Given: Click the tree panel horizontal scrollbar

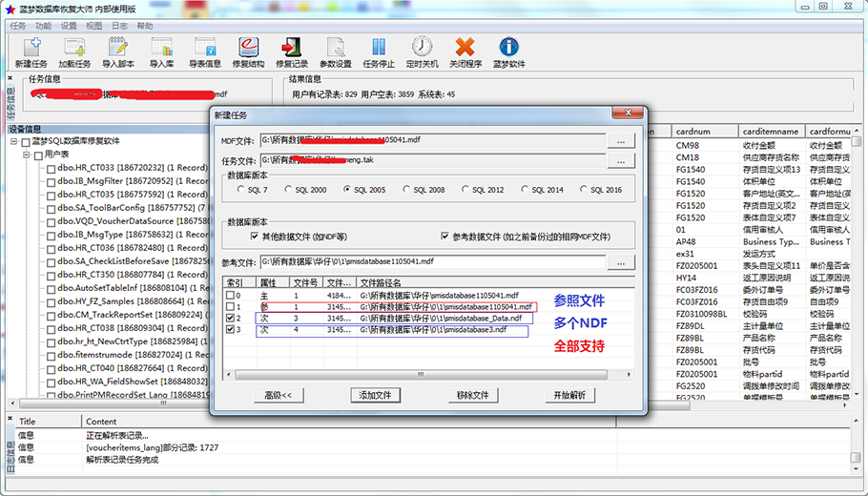Looking at the screenshot, I should coord(163,403).
